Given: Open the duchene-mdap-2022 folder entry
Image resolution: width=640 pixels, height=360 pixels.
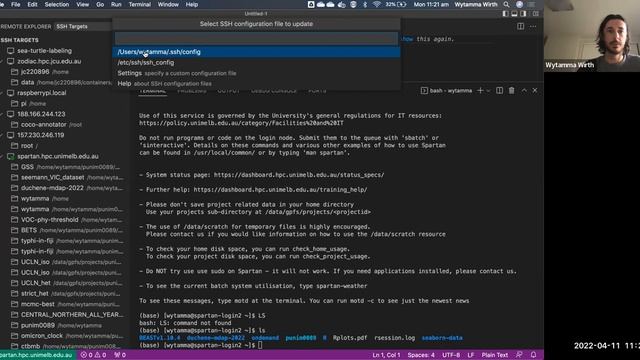Looking at the screenshot, I should pos(67,188).
